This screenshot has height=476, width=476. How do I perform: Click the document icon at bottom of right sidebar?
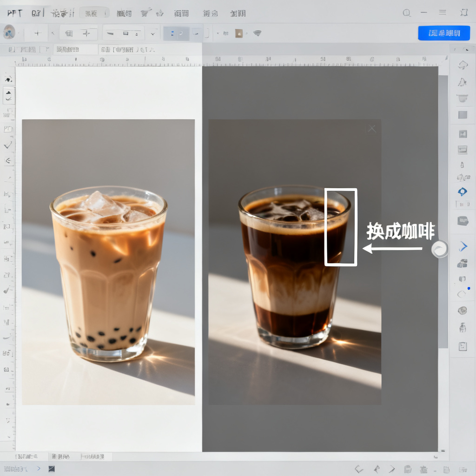(463, 346)
